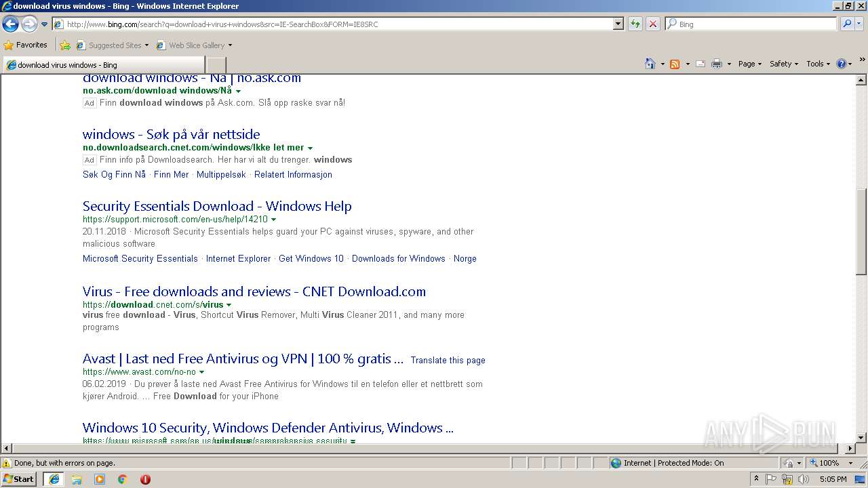
Task: Open 'Downloads for Windows' sublink
Action: (399, 258)
